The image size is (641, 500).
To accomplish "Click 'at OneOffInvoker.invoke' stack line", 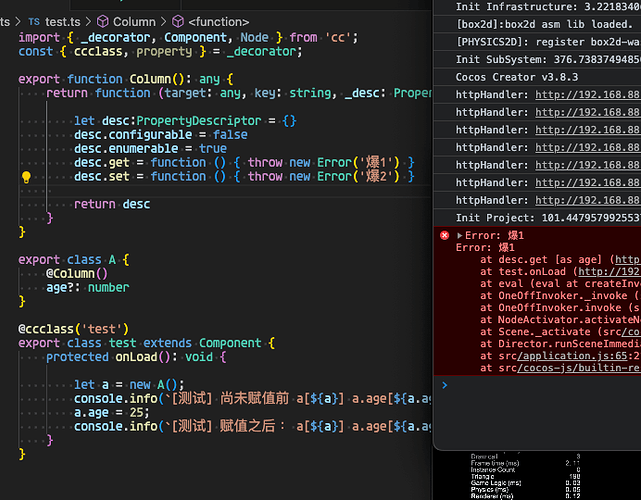I will pyautogui.click(x=560, y=308).
